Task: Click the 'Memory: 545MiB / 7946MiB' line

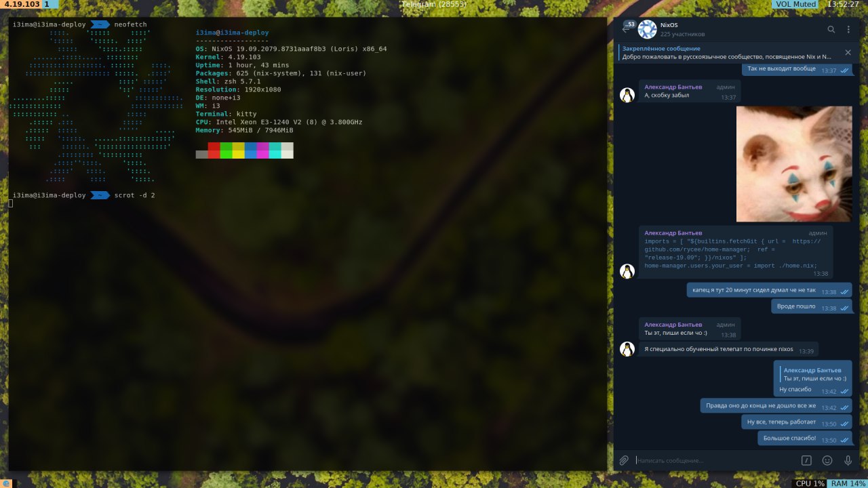Action: (x=244, y=130)
